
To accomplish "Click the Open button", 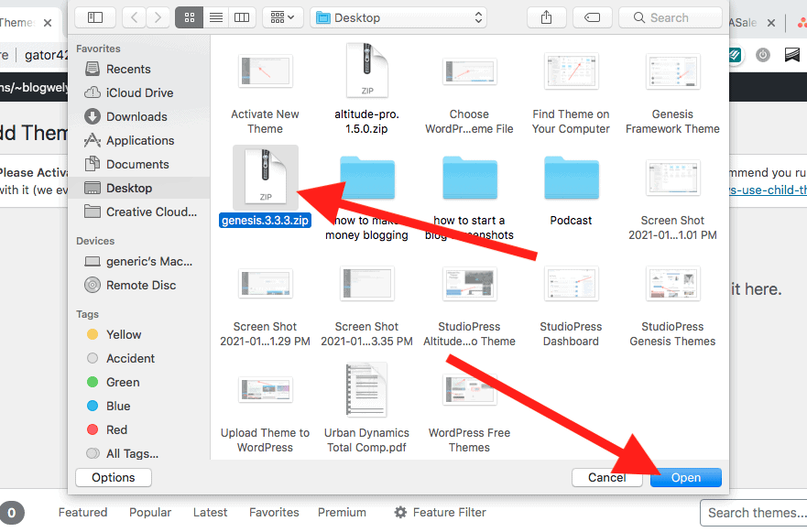I will 685,477.
